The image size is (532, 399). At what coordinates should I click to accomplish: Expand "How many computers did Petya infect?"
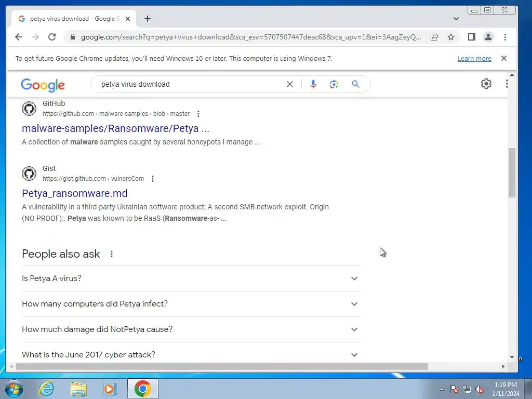(191, 304)
